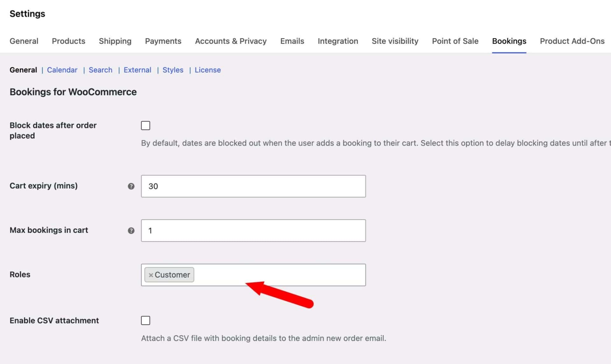Open the Products settings tab
The image size is (611, 364).
coord(68,41)
